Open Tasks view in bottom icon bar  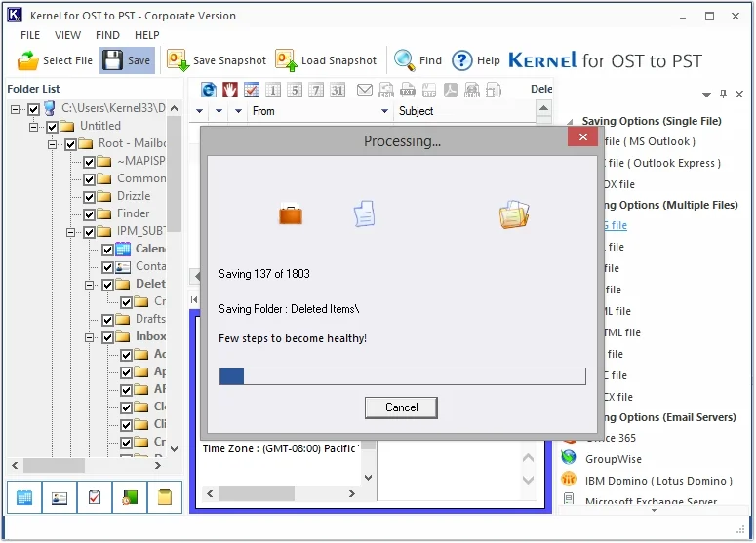tap(95, 497)
